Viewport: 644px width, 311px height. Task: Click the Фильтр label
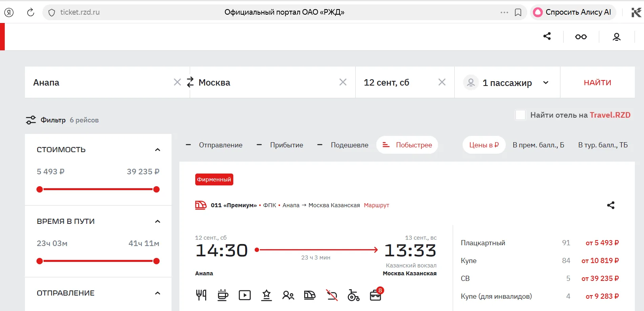coord(53,120)
